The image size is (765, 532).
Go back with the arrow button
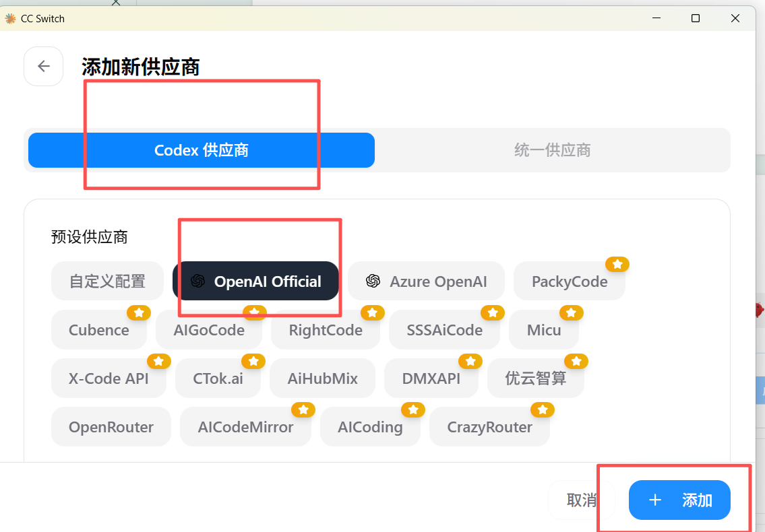pos(43,66)
